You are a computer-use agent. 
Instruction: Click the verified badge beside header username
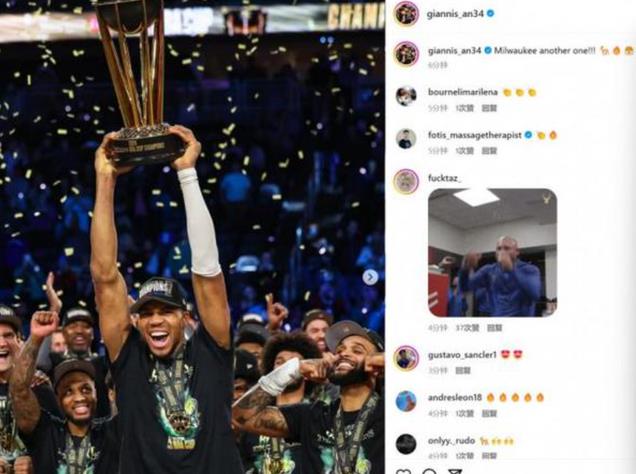click(x=490, y=13)
